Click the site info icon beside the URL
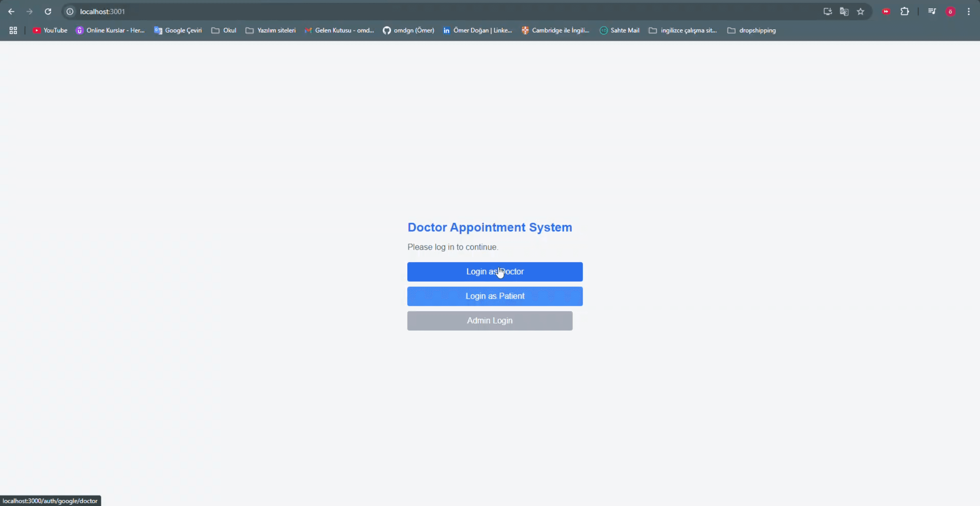980x506 pixels. 70,11
